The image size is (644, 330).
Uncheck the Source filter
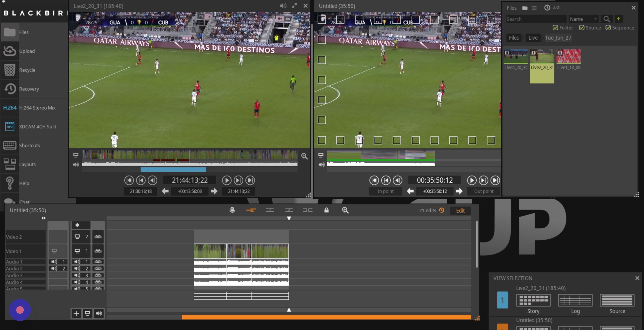click(582, 28)
